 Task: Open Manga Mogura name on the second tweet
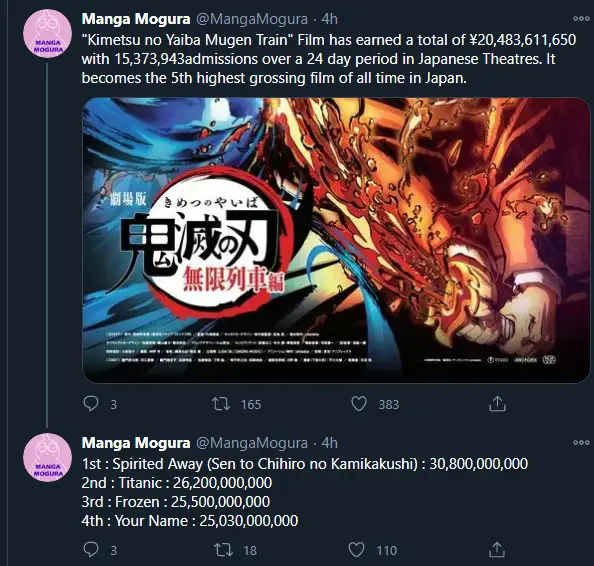coord(136,443)
